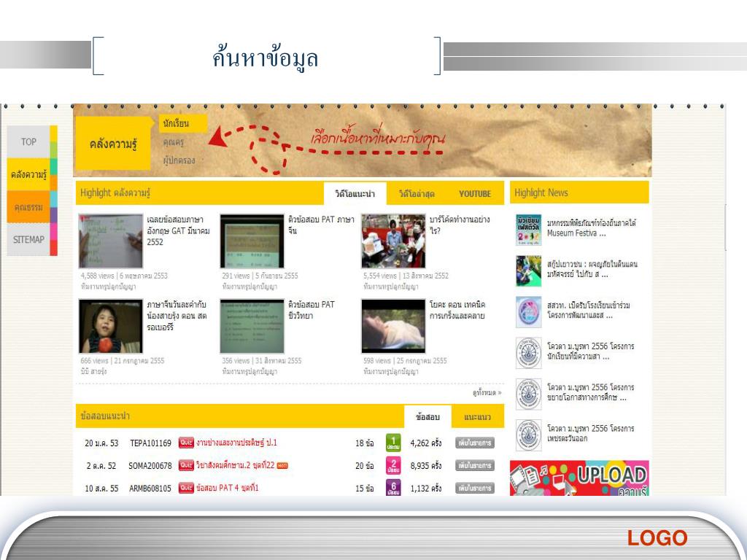Click ดูทั้งหมด view-all link

pyautogui.click(x=487, y=393)
